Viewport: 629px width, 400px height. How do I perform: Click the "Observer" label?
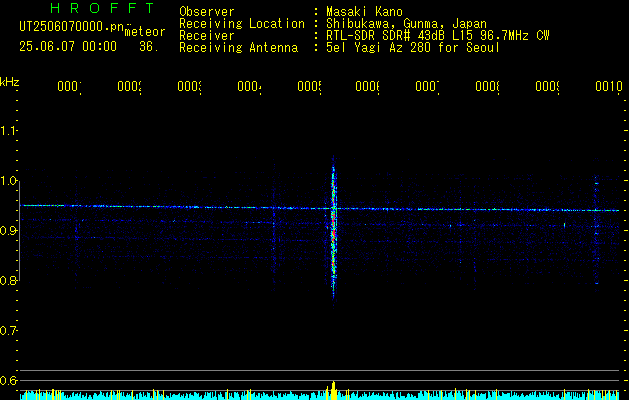point(207,12)
